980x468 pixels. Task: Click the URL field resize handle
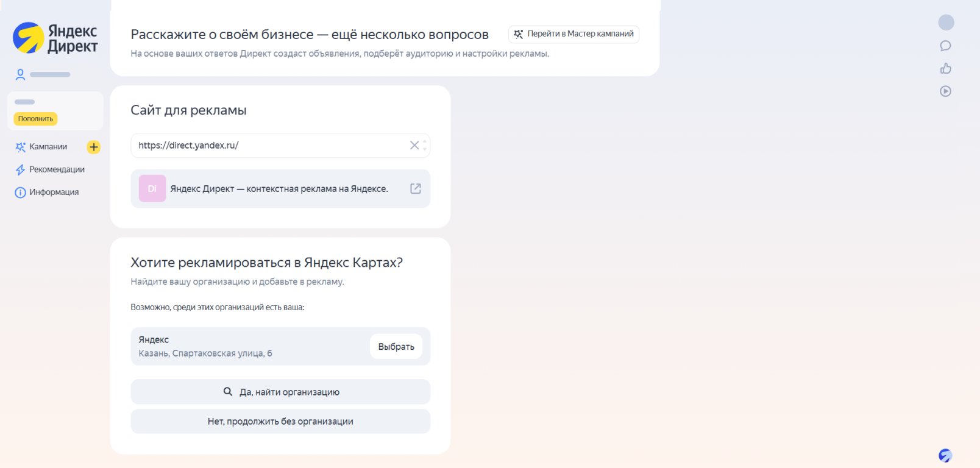click(425, 146)
